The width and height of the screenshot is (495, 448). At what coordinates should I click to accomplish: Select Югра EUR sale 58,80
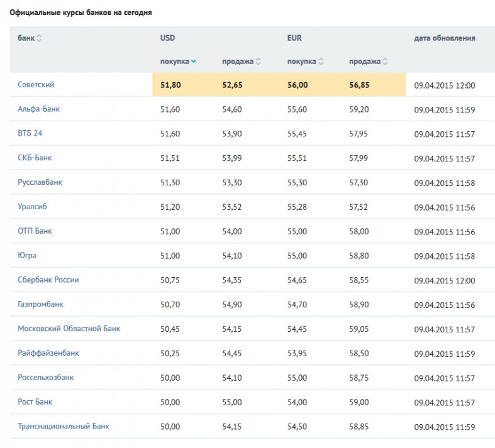click(x=359, y=256)
